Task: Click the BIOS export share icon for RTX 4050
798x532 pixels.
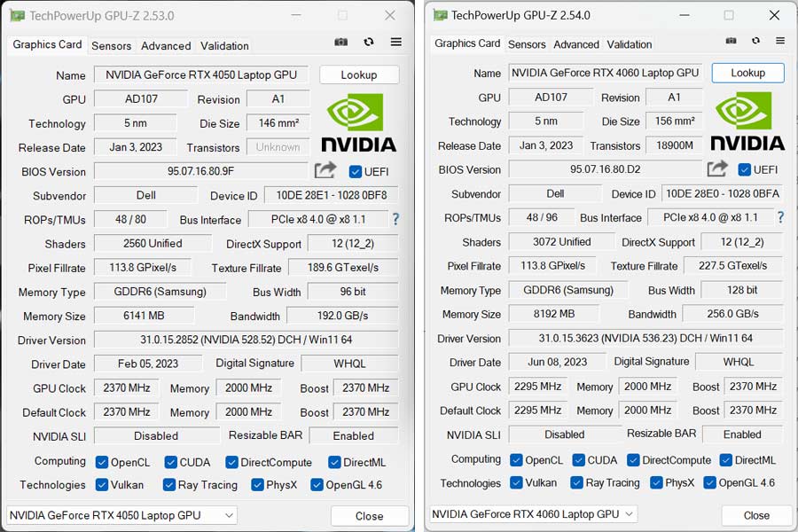Action: (325, 170)
